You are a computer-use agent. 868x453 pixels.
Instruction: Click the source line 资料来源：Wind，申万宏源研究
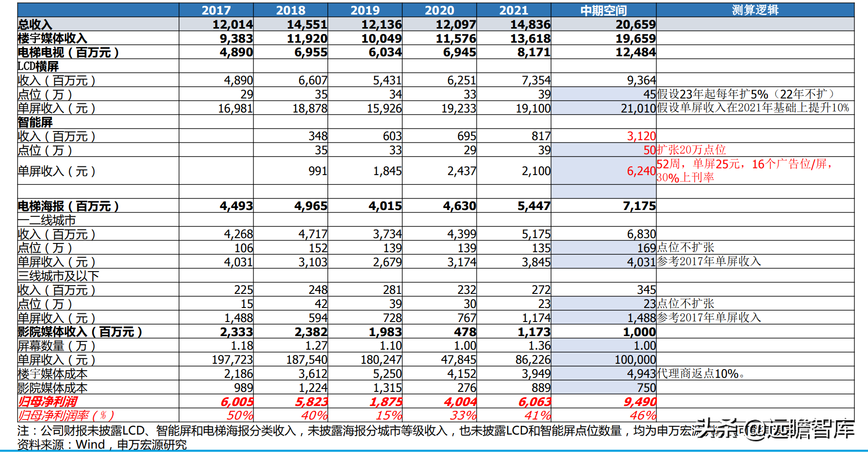[102, 445]
